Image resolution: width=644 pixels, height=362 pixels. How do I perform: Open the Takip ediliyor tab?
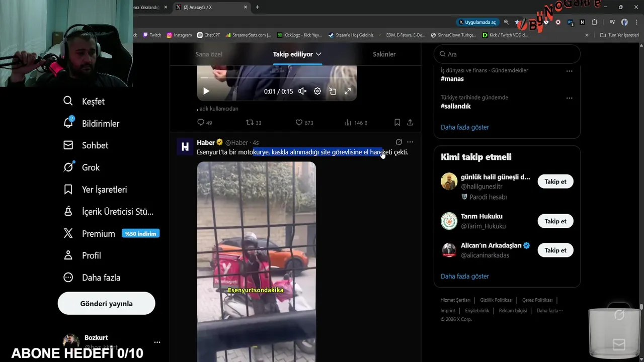[x=293, y=54]
